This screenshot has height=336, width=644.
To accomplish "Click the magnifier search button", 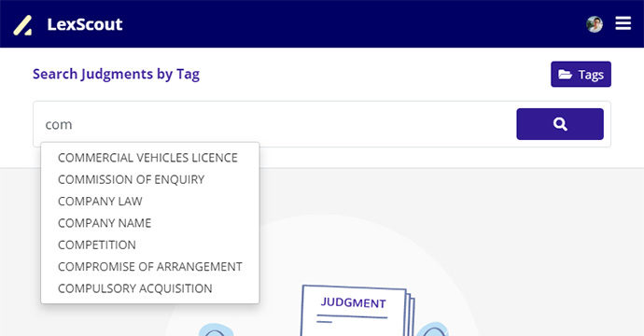I will click(560, 124).
